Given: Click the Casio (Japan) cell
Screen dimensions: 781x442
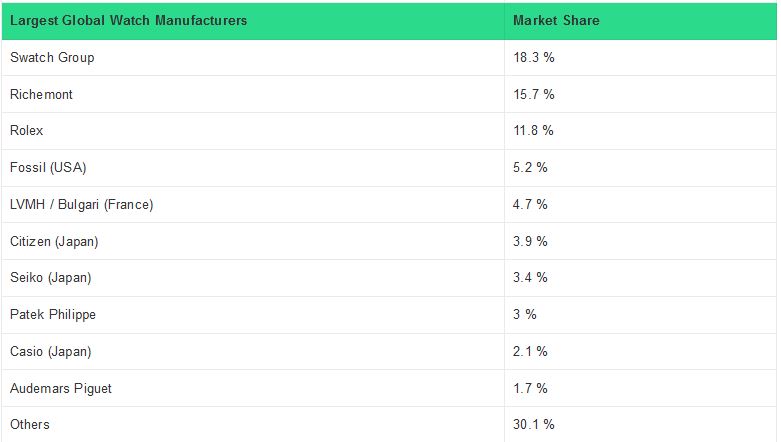Looking at the screenshot, I should (x=51, y=351).
